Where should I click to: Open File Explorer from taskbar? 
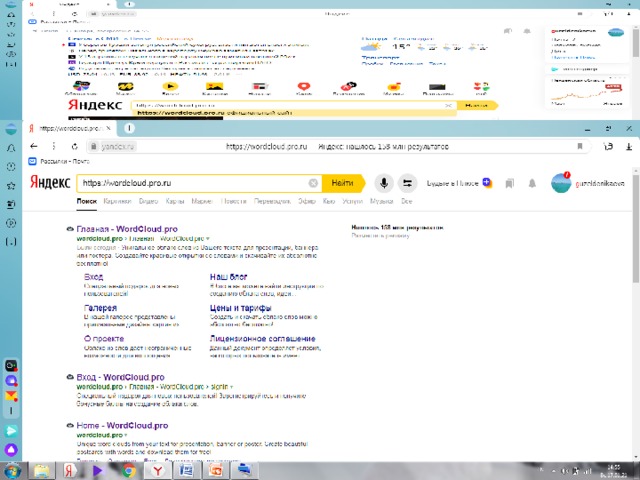tap(41, 471)
